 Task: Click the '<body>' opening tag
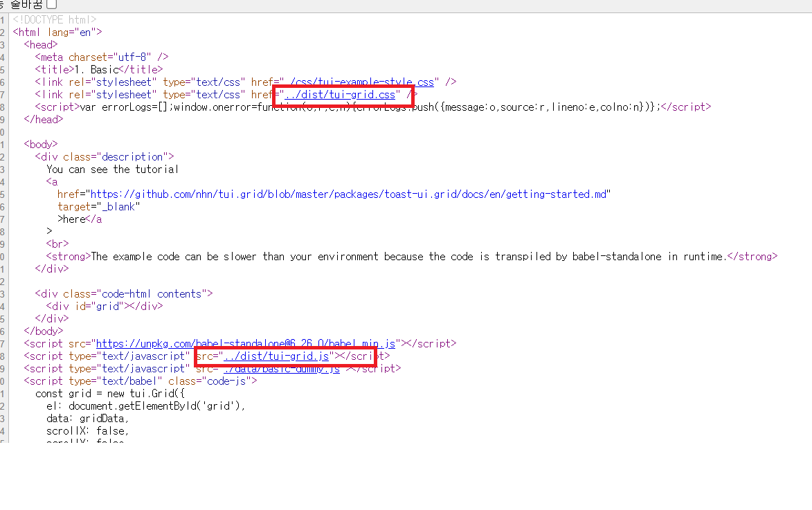click(x=41, y=144)
